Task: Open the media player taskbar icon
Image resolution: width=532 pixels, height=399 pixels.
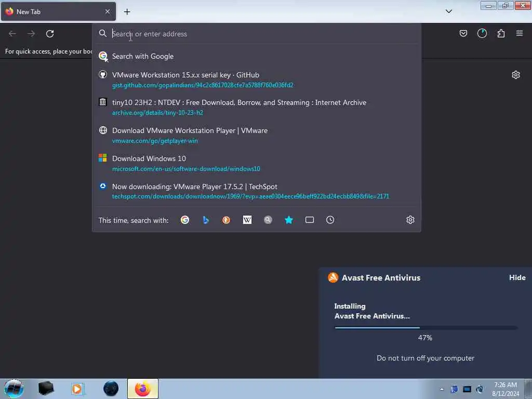Action: coord(77,389)
